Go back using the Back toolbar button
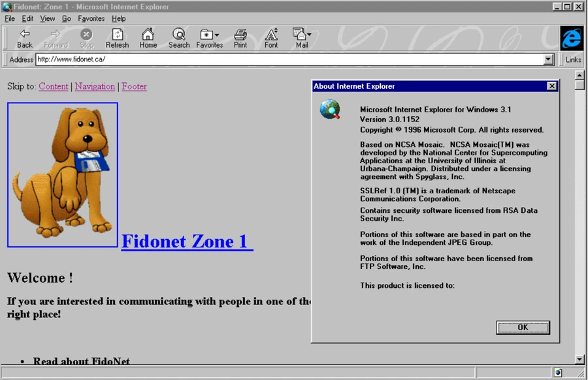 click(x=25, y=39)
